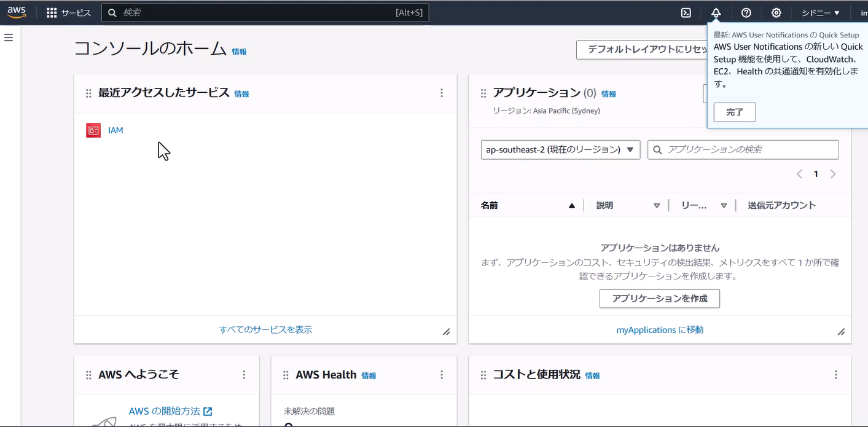Click 情報 link next to アプリケーション
Viewport: 868px width, 427px height.
[x=608, y=94]
